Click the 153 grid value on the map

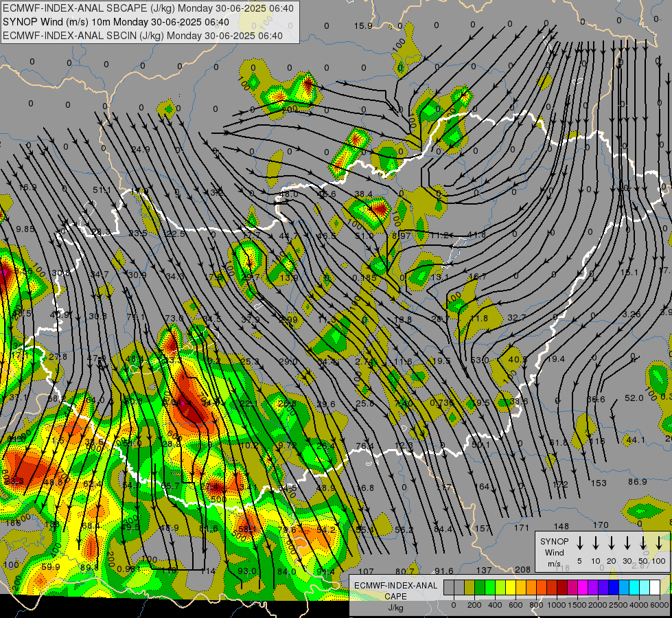[x=599, y=483]
